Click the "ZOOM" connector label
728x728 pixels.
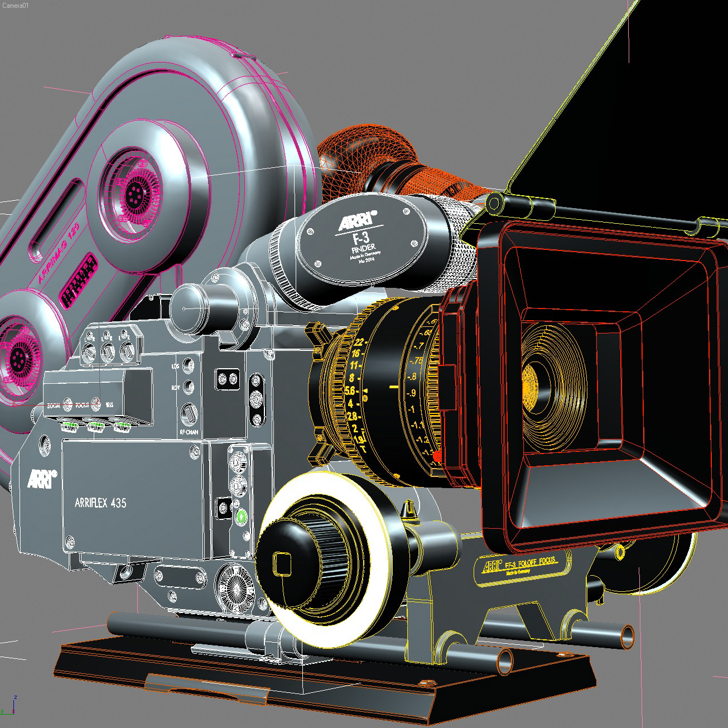(x=54, y=406)
